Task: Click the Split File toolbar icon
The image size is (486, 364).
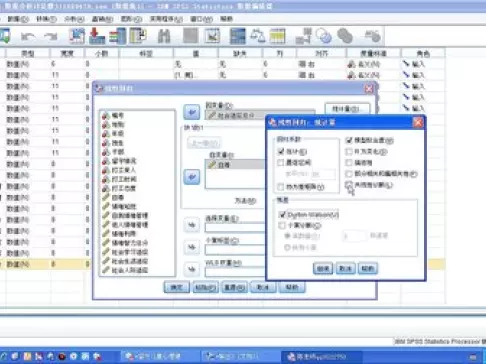Action: click(x=238, y=36)
